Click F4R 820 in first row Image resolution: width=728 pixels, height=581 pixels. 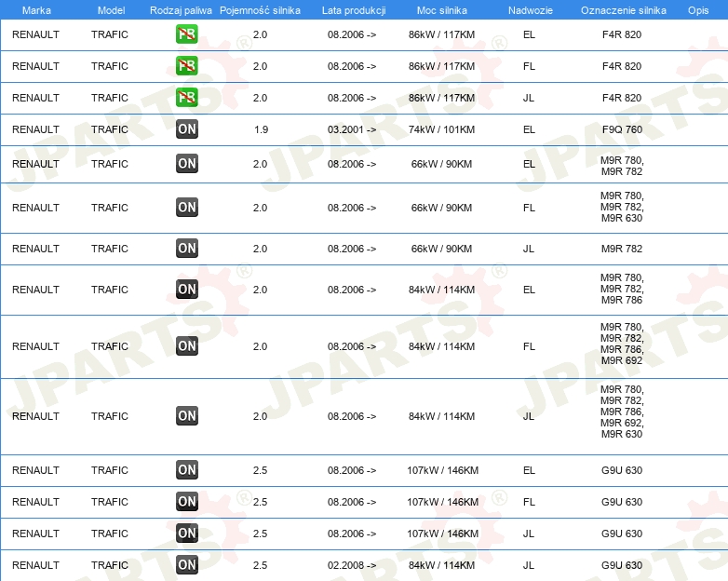(x=622, y=34)
